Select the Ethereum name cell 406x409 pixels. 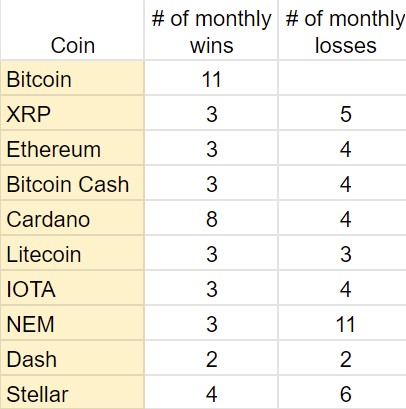coord(72,148)
